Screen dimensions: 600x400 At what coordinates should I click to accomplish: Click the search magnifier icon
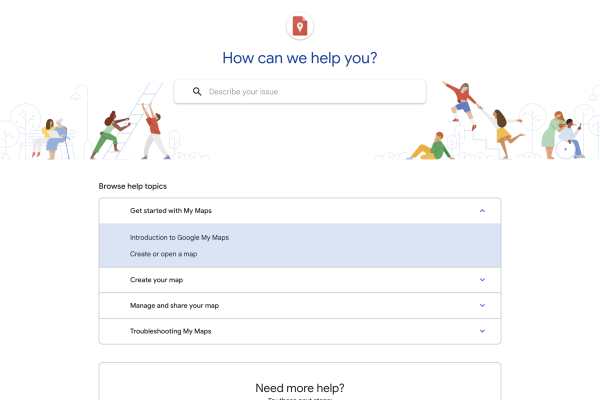tap(197, 91)
